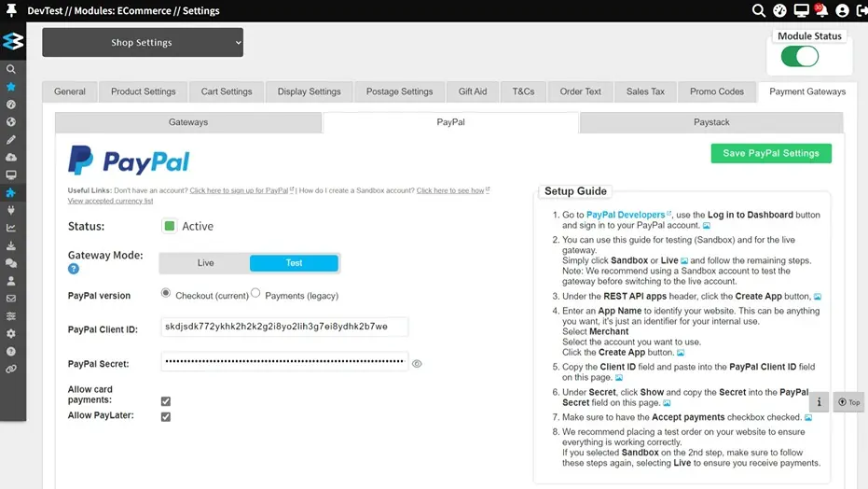
Task: Open the T&Cs tab
Action: point(523,92)
